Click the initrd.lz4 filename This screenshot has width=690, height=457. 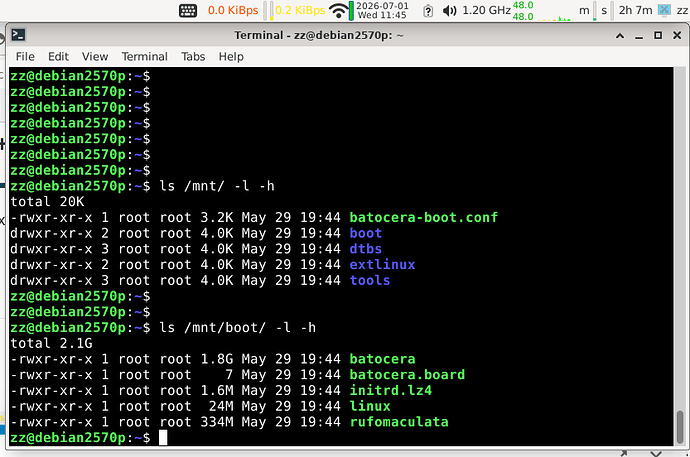click(390, 391)
